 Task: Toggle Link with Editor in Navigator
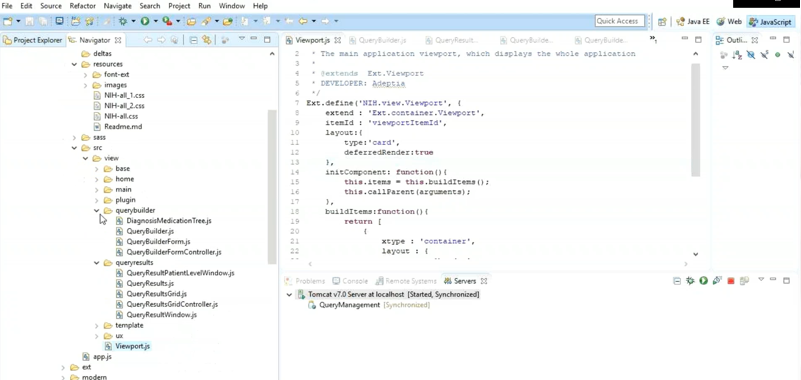[x=206, y=40]
